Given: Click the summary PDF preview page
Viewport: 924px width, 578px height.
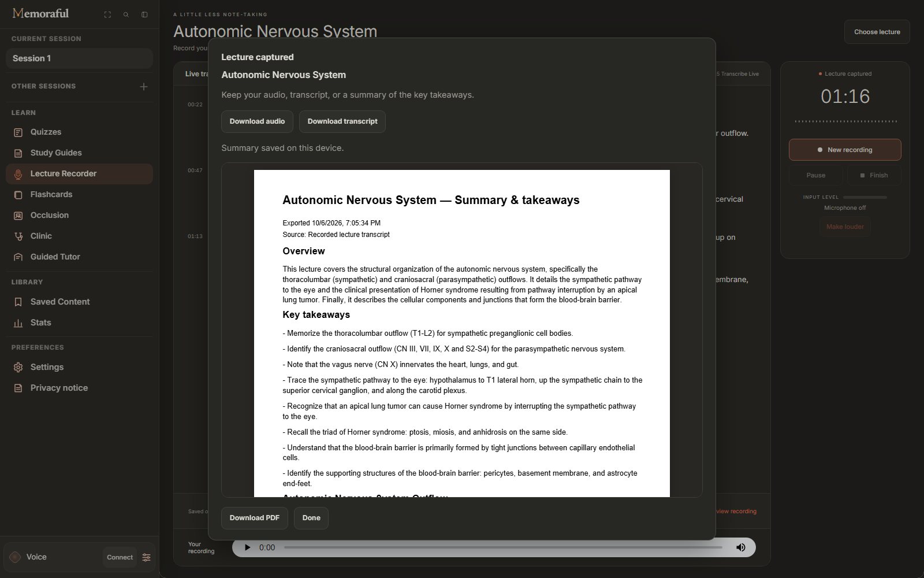Looking at the screenshot, I should (x=462, y=334).
